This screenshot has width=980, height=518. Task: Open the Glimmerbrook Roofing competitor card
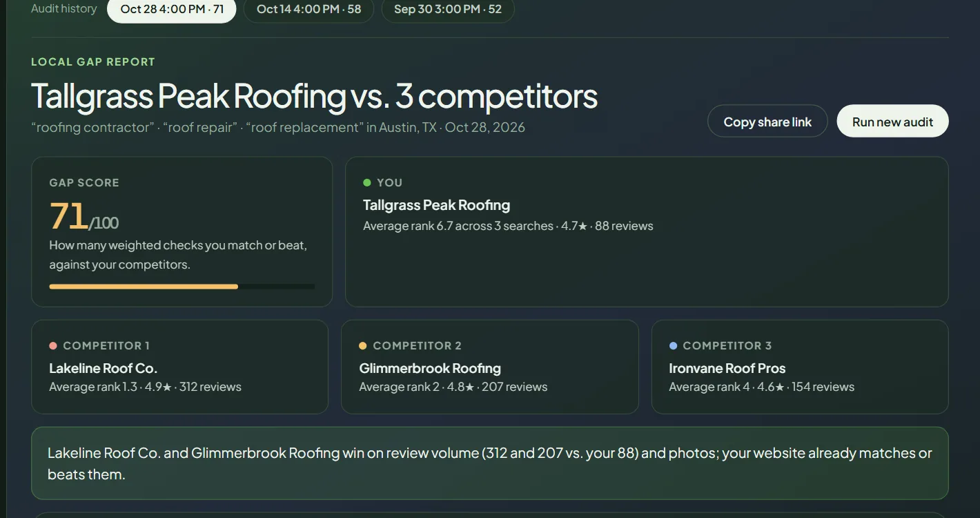[x=490, y=367]
